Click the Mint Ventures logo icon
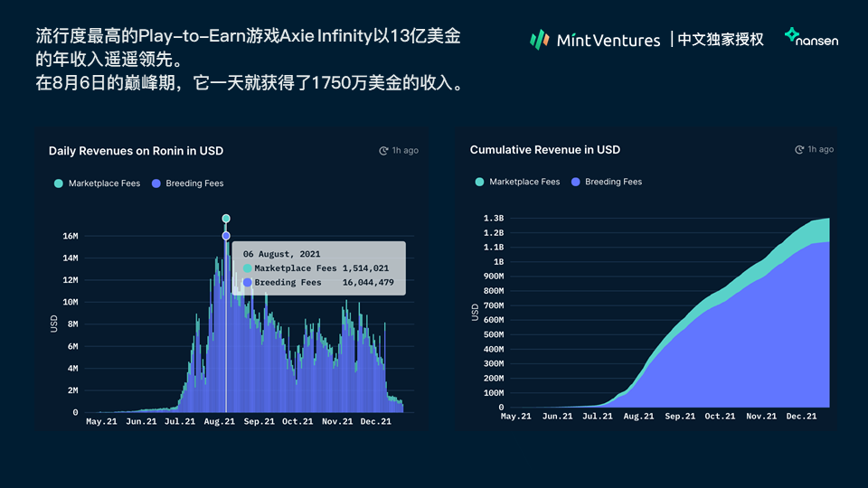 click(x=539, y=40)
